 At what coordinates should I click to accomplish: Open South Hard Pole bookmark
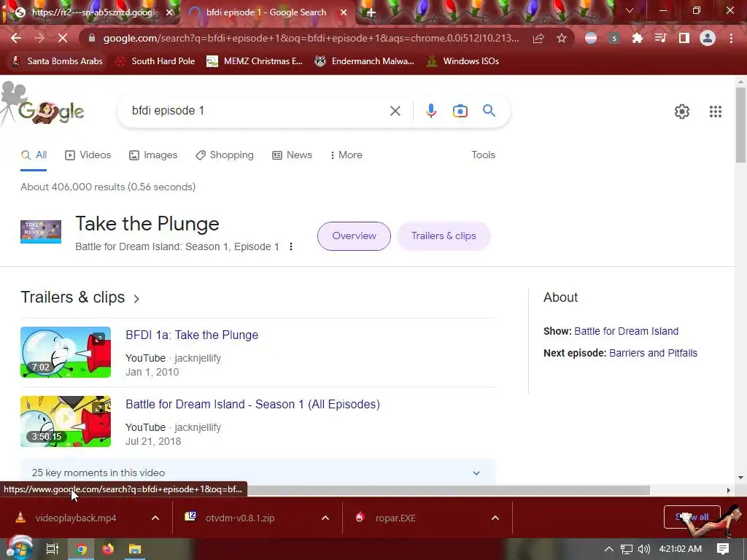tap(156, 61)
